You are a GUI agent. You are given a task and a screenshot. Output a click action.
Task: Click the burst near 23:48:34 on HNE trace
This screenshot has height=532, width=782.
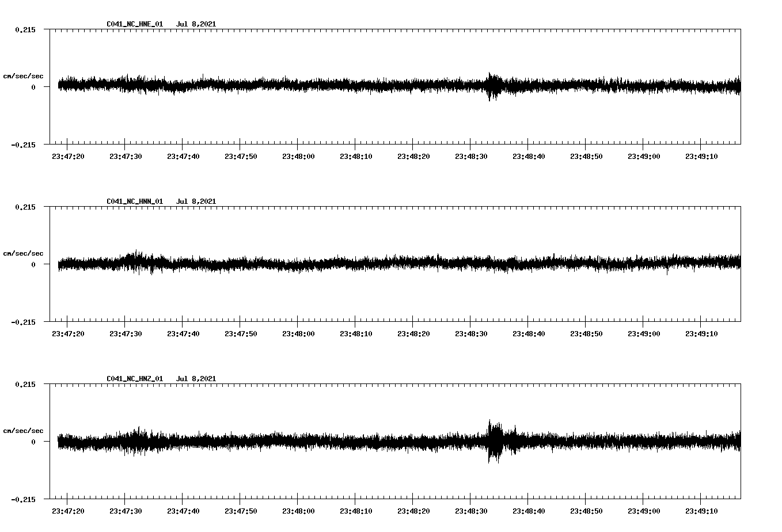(x=493, y=87)
